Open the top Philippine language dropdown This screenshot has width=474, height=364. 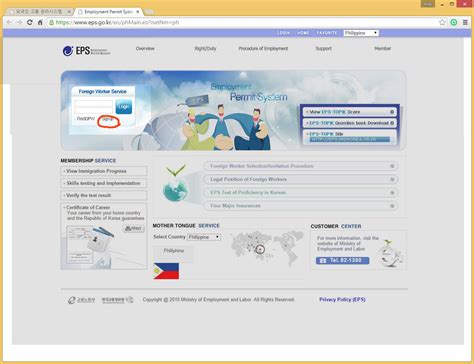click(361, 33)
